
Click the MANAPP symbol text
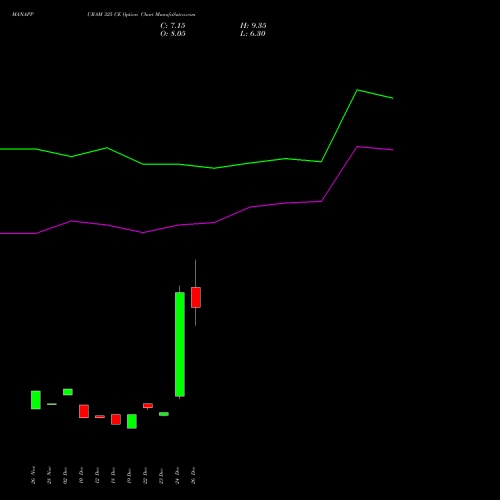tap(23, 15)
